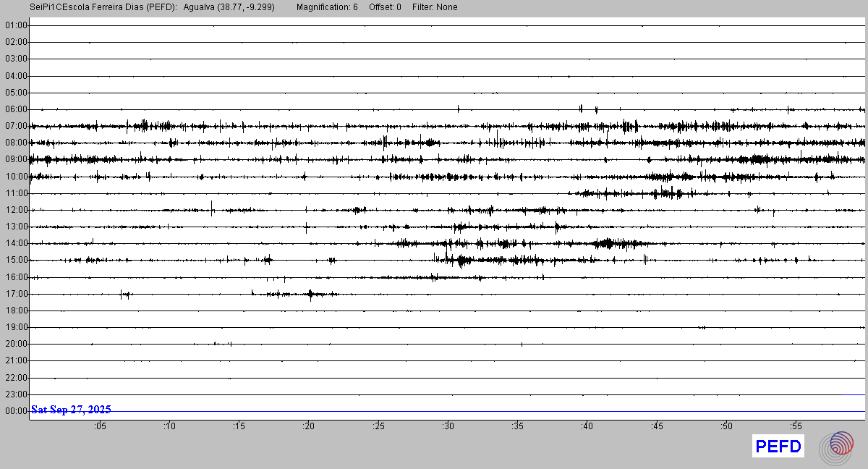Click the :05 minute axis tick label

[x=99, y=426]
